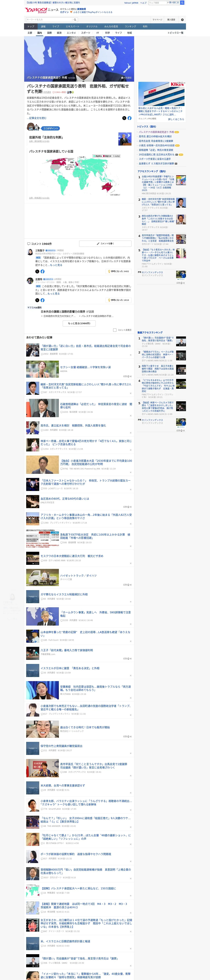Select the 国際 category tab
Viewport: 210px width, 980px height.
[49, 33]
